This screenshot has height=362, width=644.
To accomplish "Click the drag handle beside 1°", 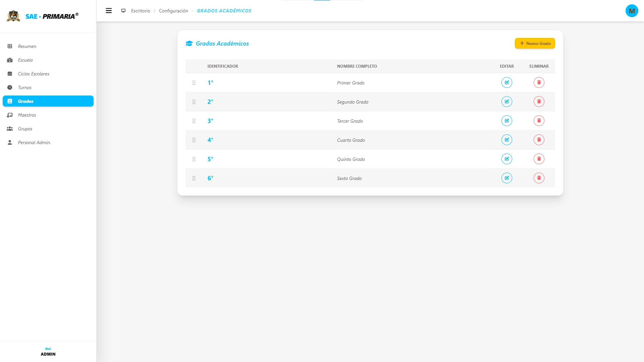I will 194,83.
